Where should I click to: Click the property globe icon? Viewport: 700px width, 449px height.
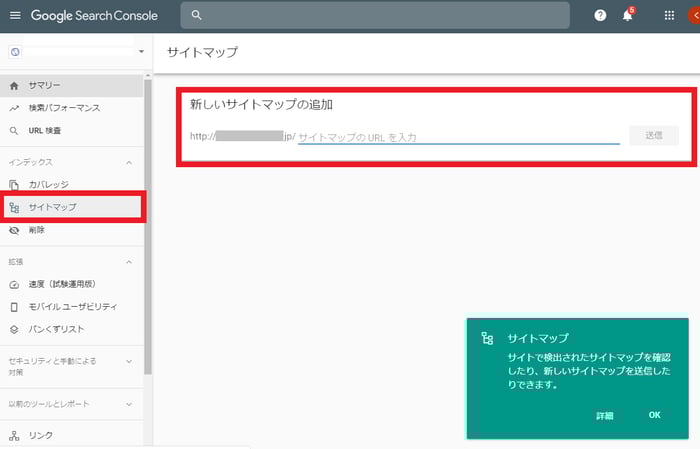[x=15, y=52]
